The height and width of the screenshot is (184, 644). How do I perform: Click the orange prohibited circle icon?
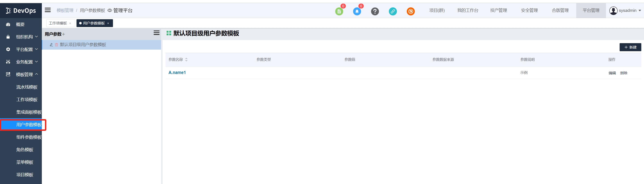(410, 11)
